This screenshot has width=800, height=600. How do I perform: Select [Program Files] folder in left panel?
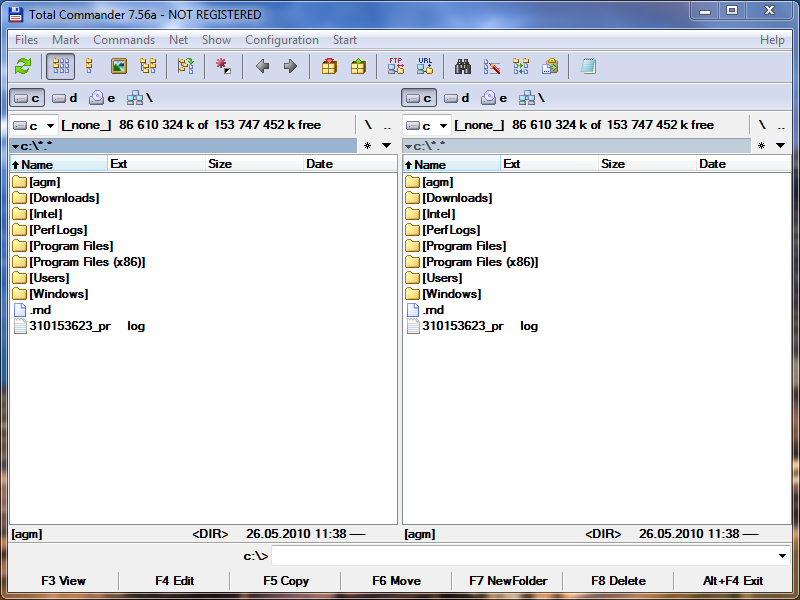[x=63, y=246]
